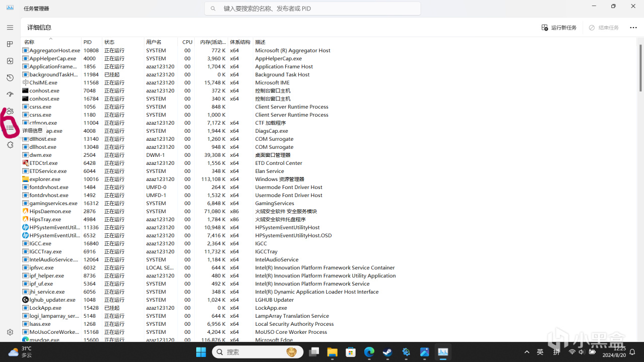The height and width of the screenshot is (362, 644).
Task: Click the HipsTray.exe flame icon
Action: click(x=25, y=219)
